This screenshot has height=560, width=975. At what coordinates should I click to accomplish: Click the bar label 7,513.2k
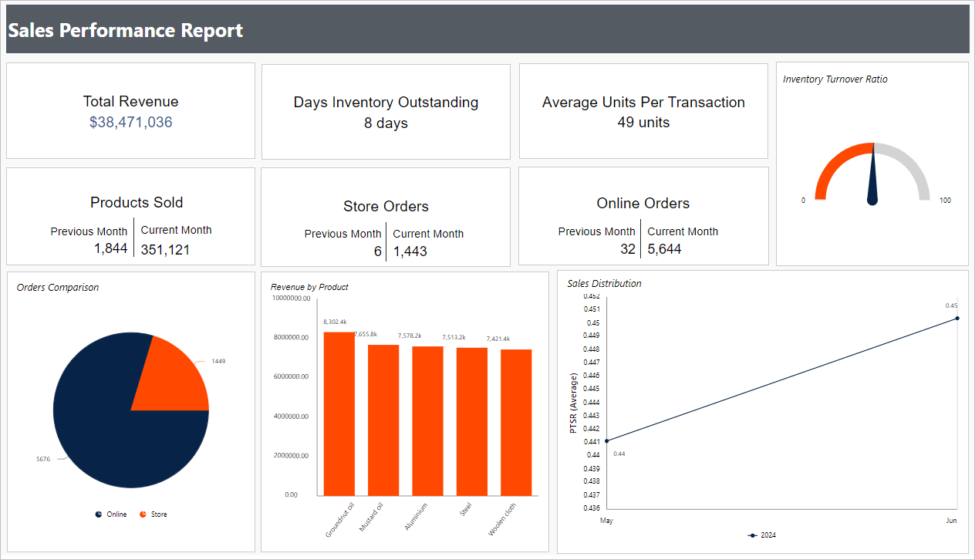coord(454,337)
